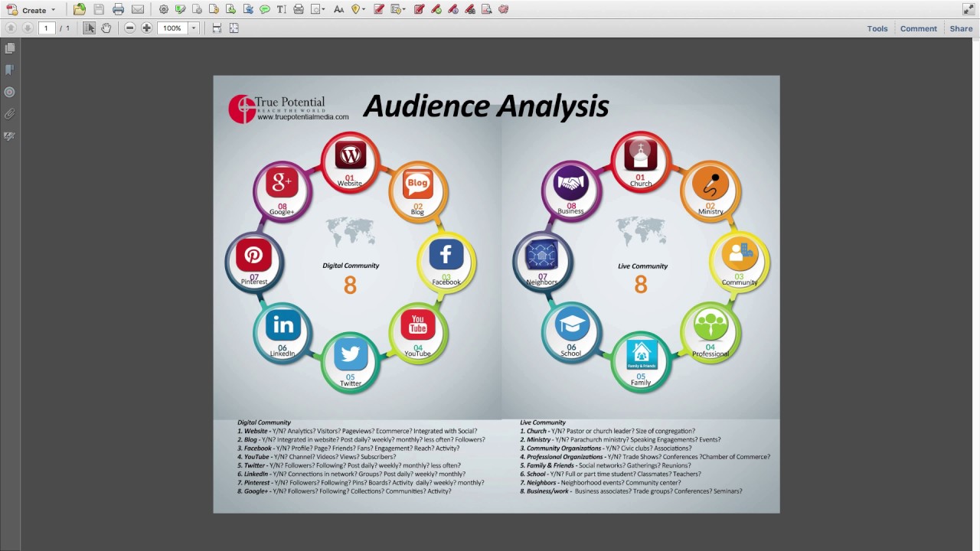Click the pink gear-like icon at toolbar end
This screenshot has height=551, width=980.
pyautogui.click(x=504, y=9)
